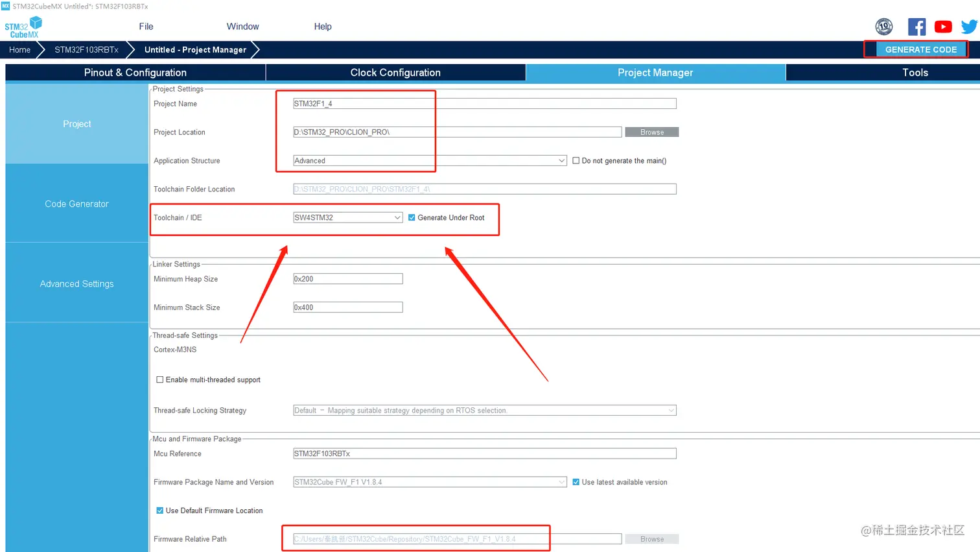Click the GENERATE CODE button
Image resolution: width=980 pixels, height=552 pixels.
point(921,50)
